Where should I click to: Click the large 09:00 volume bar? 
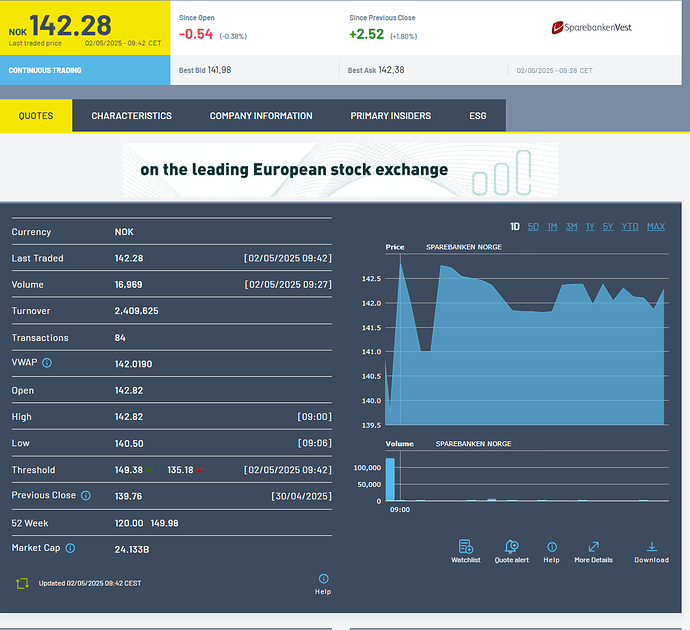click(390, 479)
